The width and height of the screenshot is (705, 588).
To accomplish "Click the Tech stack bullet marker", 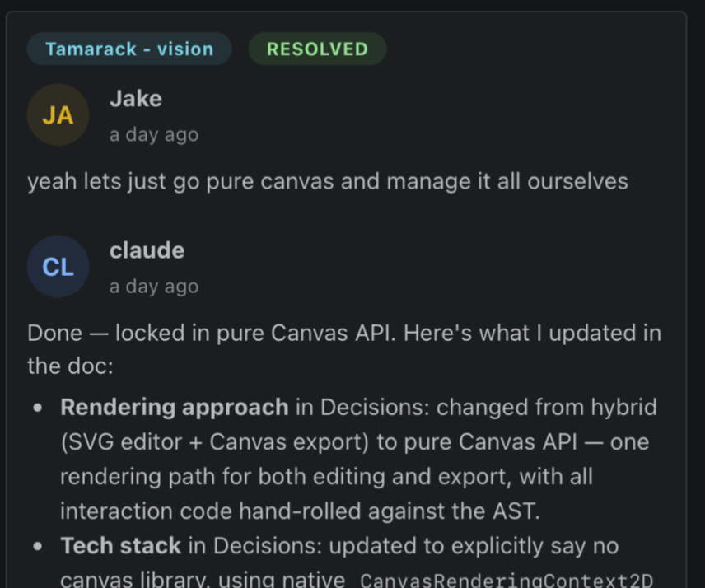I will 38,547.
